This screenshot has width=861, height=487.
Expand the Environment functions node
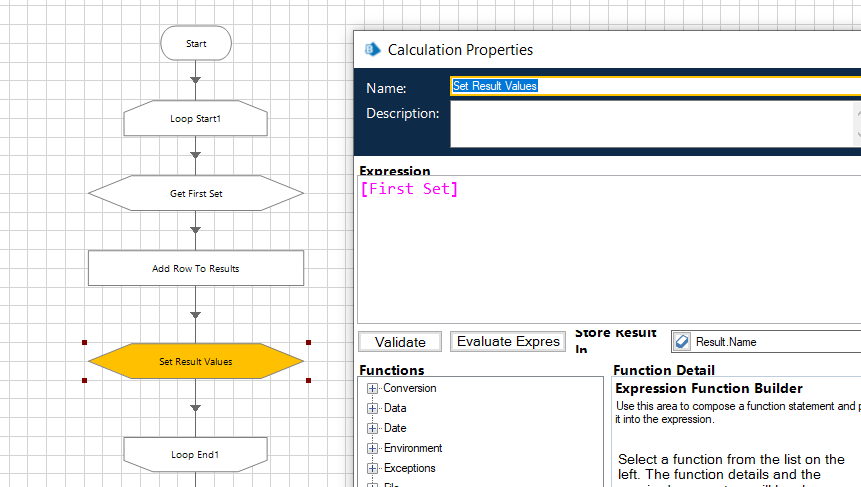(373, 449)
